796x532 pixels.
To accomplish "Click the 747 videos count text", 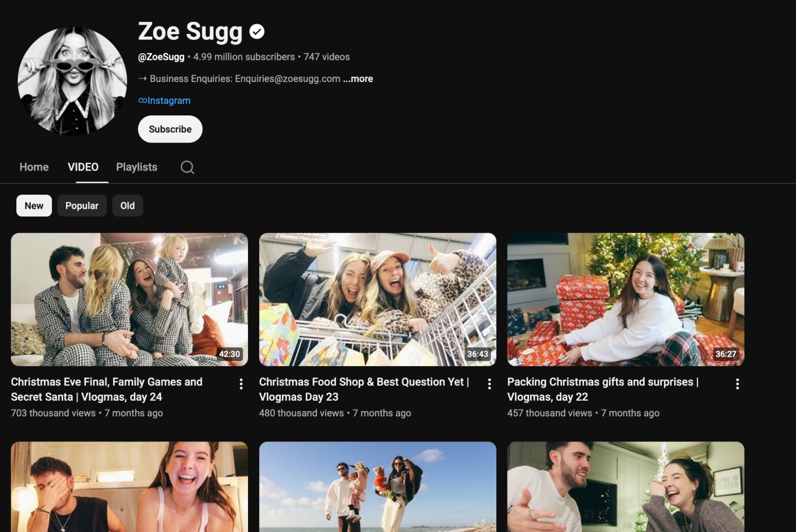I will click(x=327, y=57).
